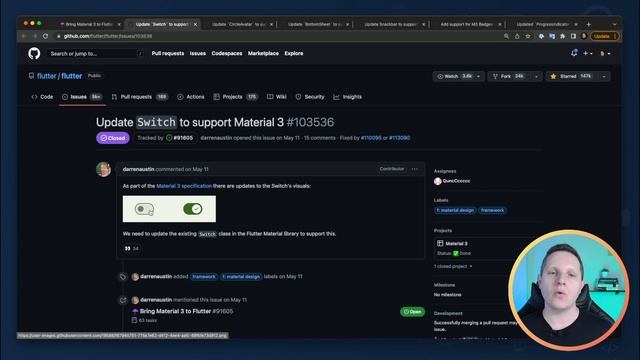Image resolution: width=640 pixels, height=360 pixels.
Task: Click Pull requests in top navigation
Action: pos(168,53)
